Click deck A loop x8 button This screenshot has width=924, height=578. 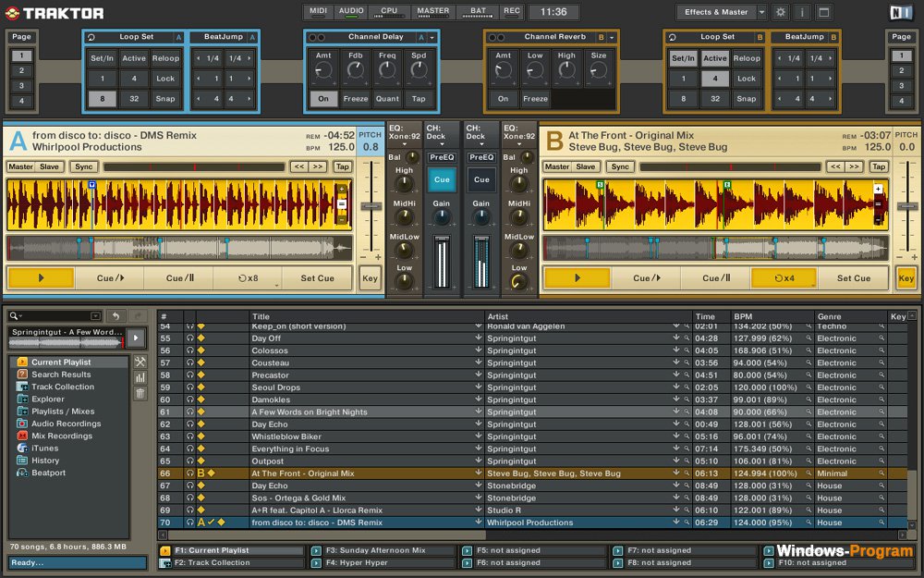click(248, 277)
